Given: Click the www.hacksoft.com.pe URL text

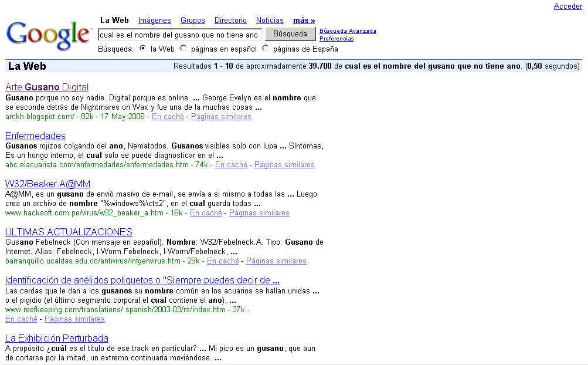Looking at the screenshot, I should point(84,213).
